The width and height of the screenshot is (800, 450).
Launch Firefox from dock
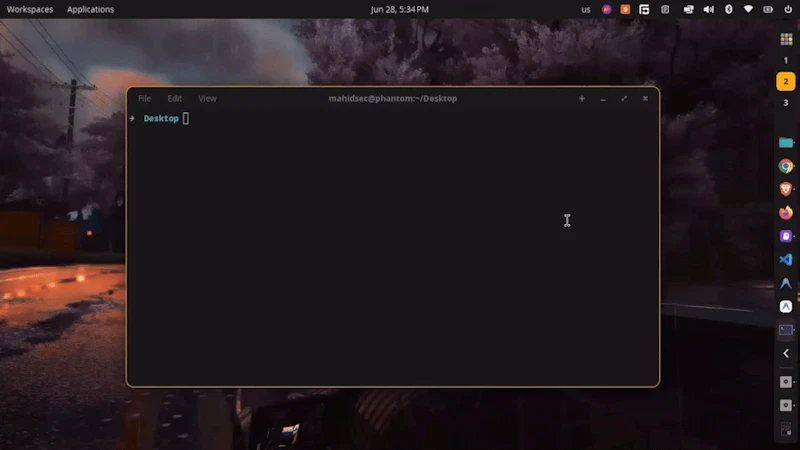click(786, 213)
